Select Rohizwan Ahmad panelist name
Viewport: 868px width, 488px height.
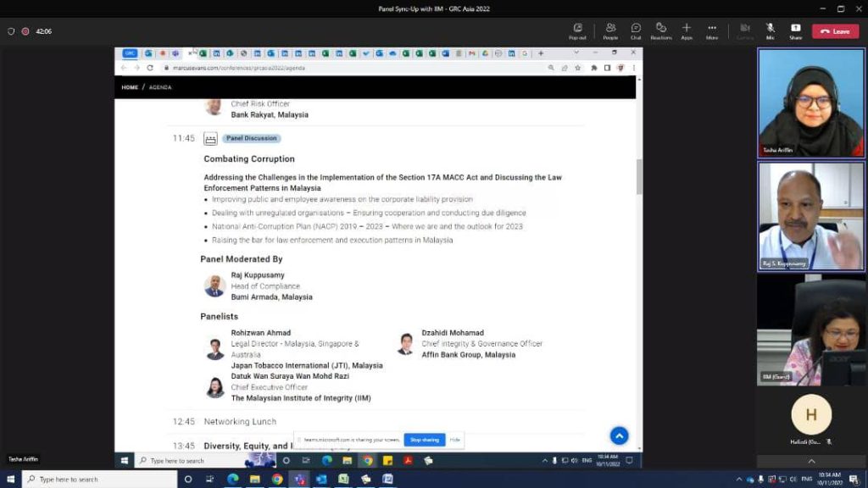pyautogui.click(x=261, y=332)
